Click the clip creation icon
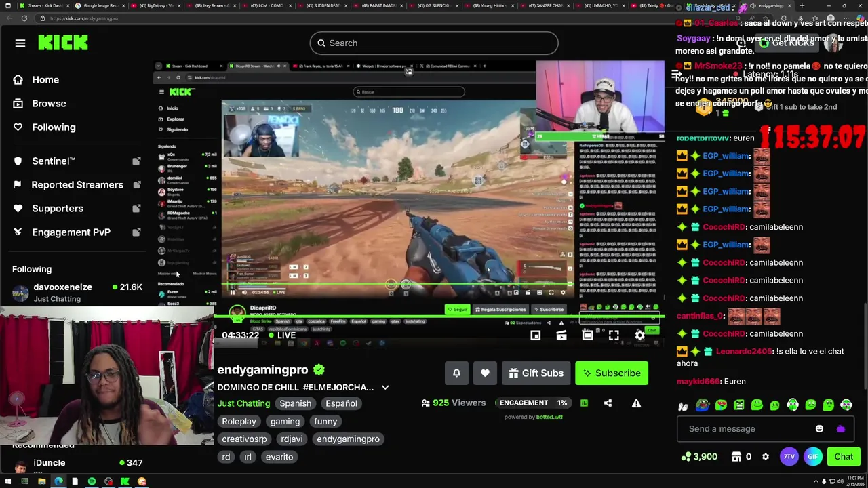This screenshot has height=488, width=868. 561,335
